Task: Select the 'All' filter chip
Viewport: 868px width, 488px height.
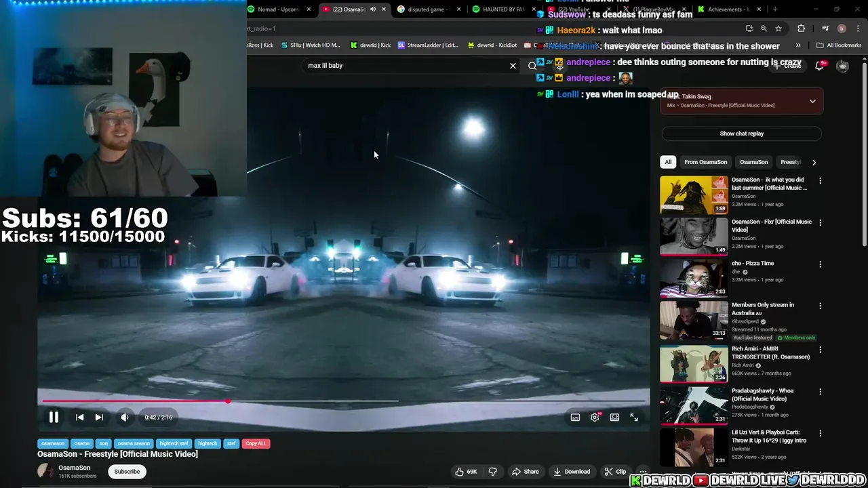Action: click(668, 162)
